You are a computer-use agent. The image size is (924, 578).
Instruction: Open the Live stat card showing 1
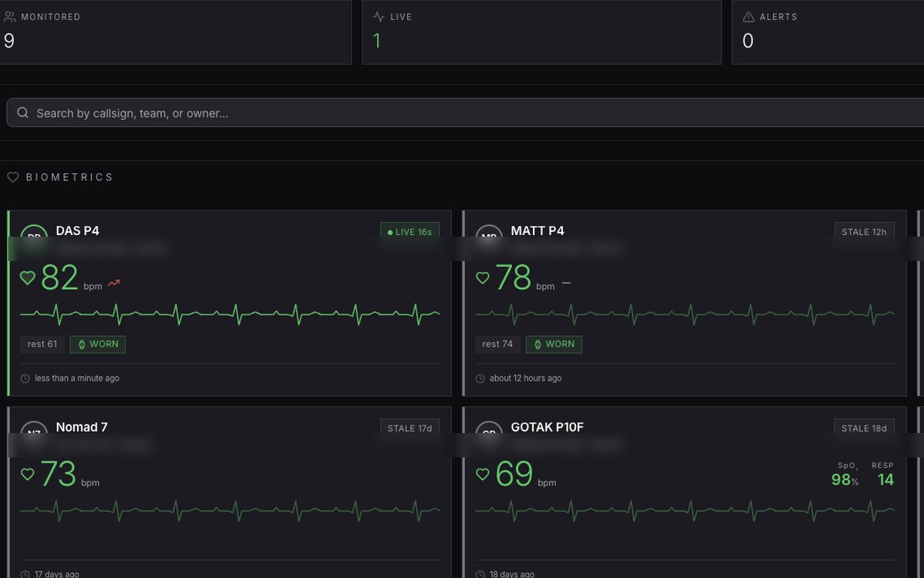click(x=541, y=32)
